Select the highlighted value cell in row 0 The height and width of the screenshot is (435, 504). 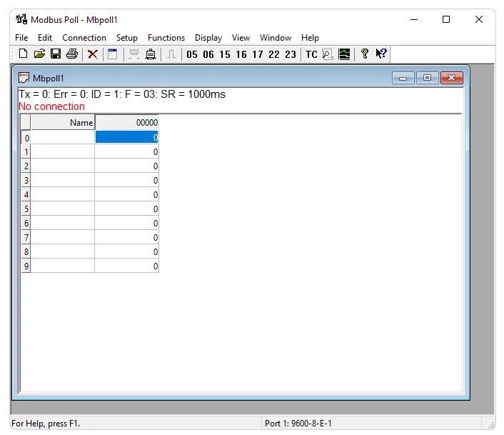pos(126,138)
